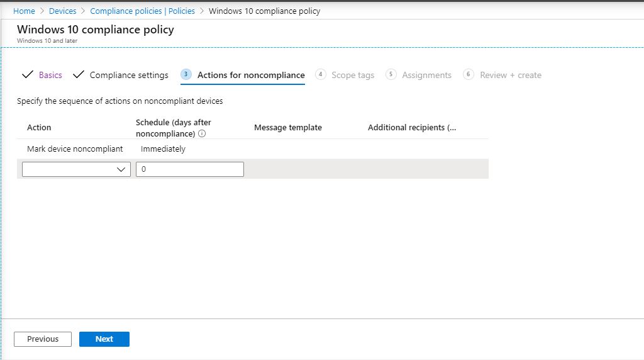Click the step 3 number badge

tap(186, 74)
